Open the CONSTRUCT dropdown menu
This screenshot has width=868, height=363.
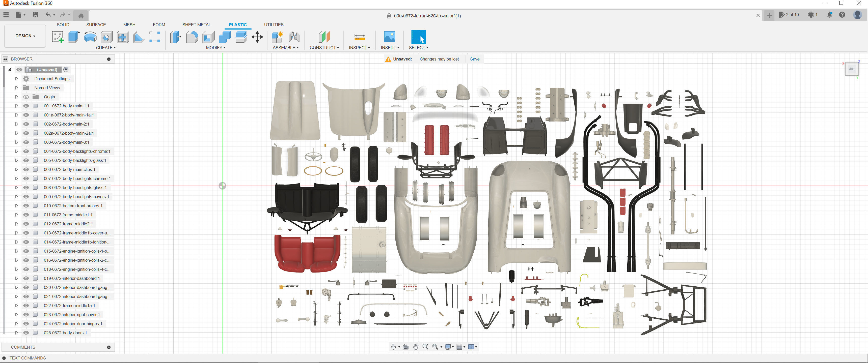tap(324, 47)
